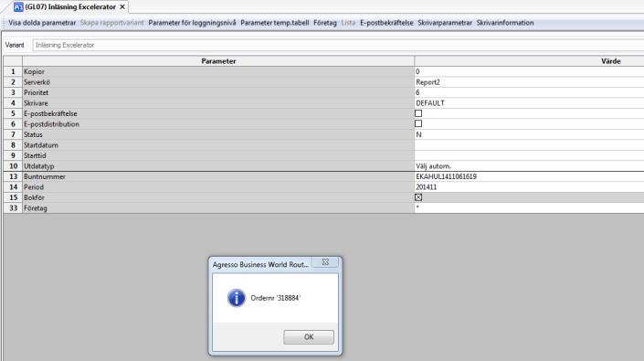Click Buntnummer value 'EKAHUL1411061619'
644x361 pixels.
click(x=530, y=176)
